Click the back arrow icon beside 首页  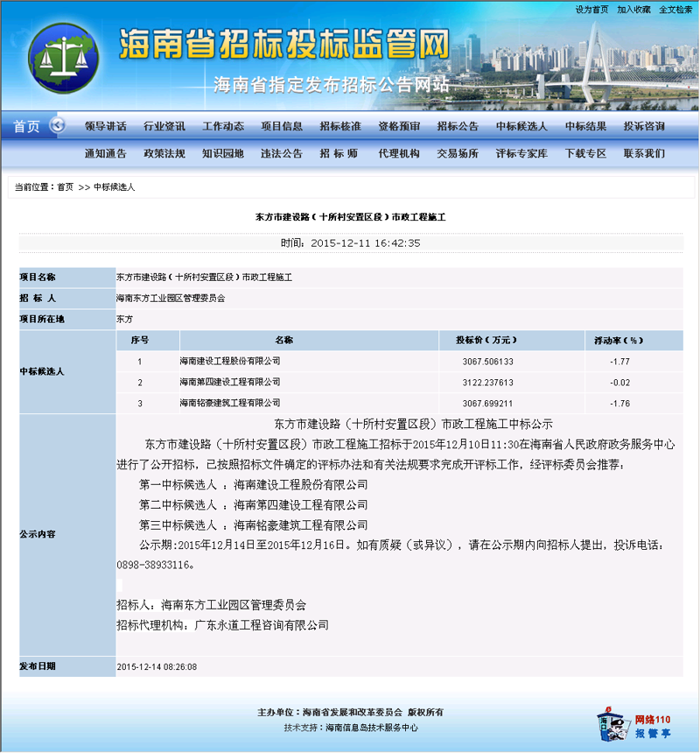pyautogui.click(x=58, y=125)
